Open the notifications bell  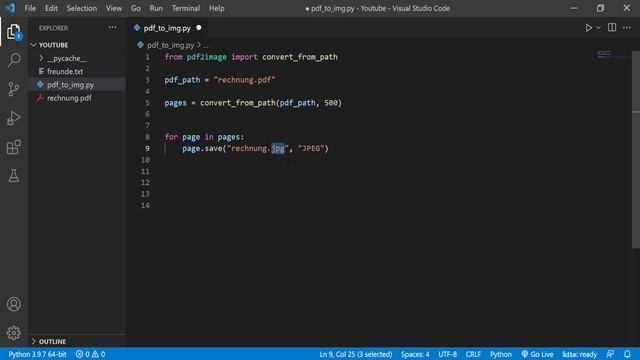pos(627,354)
